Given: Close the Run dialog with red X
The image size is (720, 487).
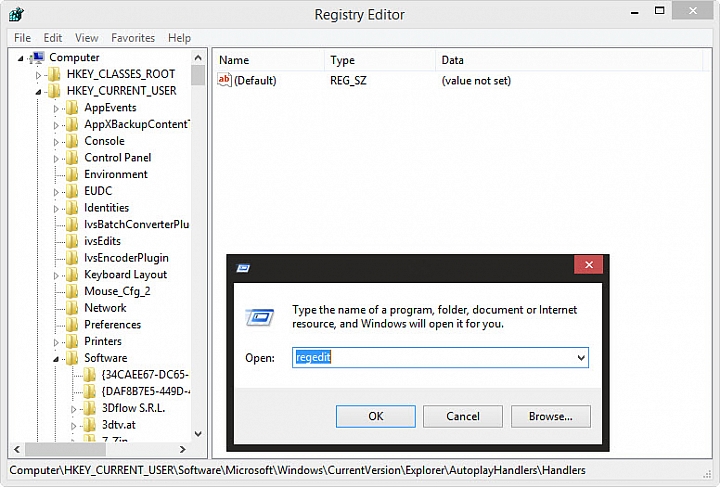Looking at the screenshot, I should pyautogui.click(x=589, y=264).
